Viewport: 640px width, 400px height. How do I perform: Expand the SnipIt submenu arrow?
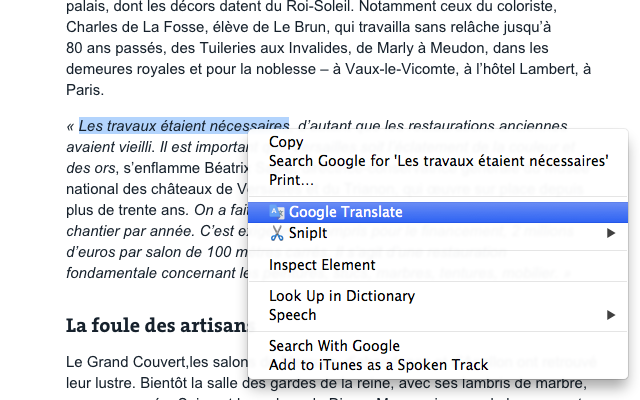click(x=611, y=233)
